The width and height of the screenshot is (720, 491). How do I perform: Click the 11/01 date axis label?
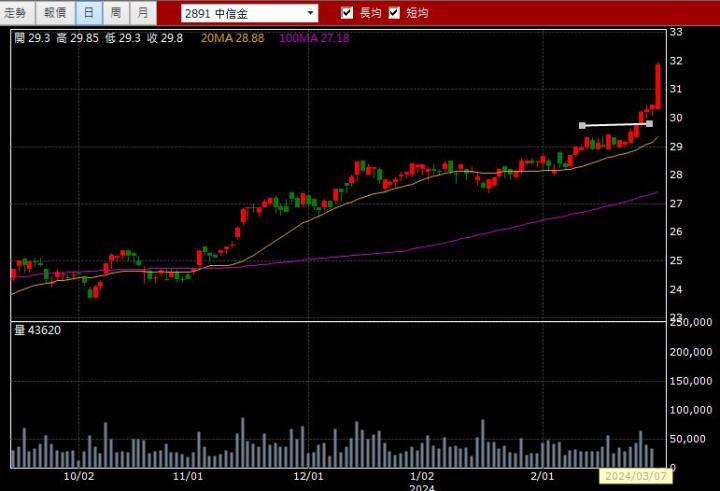[188, 476]
